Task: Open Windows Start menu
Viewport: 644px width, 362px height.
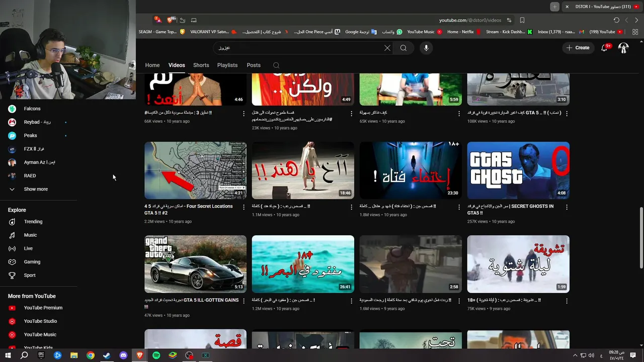Action: [x=8, y=355]
